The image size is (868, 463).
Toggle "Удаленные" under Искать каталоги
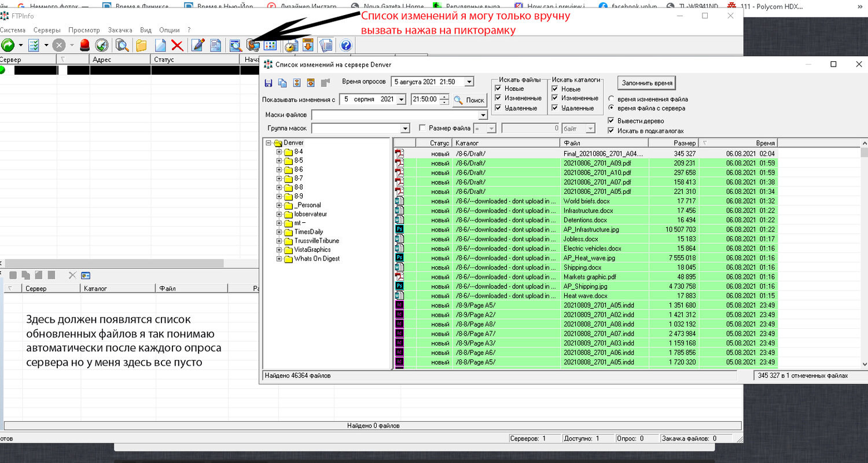(555, 108)
